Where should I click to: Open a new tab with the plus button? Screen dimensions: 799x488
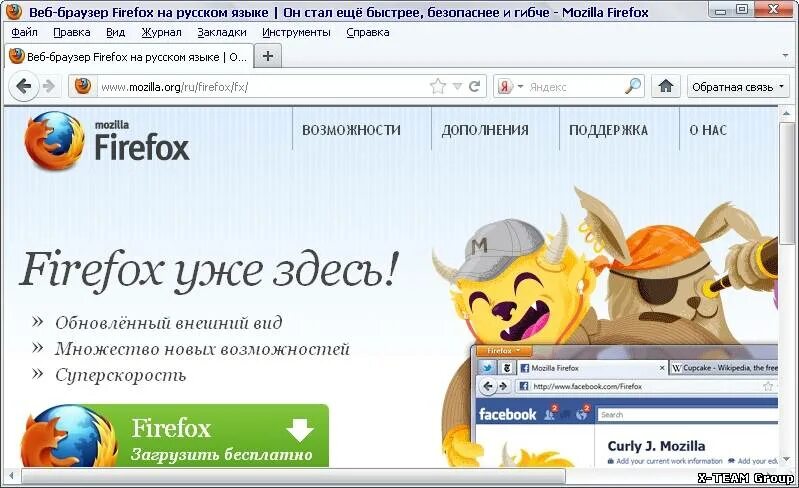click(268, 56)
